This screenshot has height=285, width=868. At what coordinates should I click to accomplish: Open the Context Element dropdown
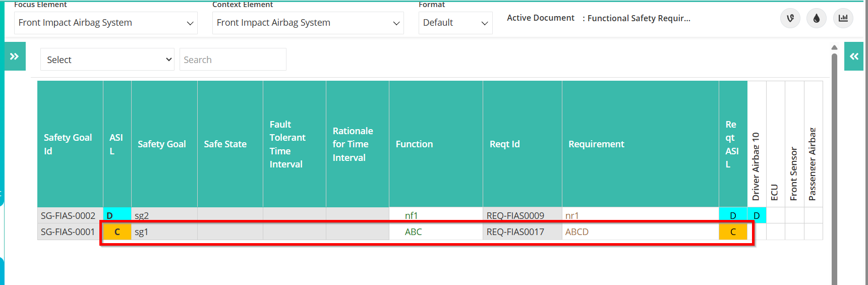click(x=308, y=23)
